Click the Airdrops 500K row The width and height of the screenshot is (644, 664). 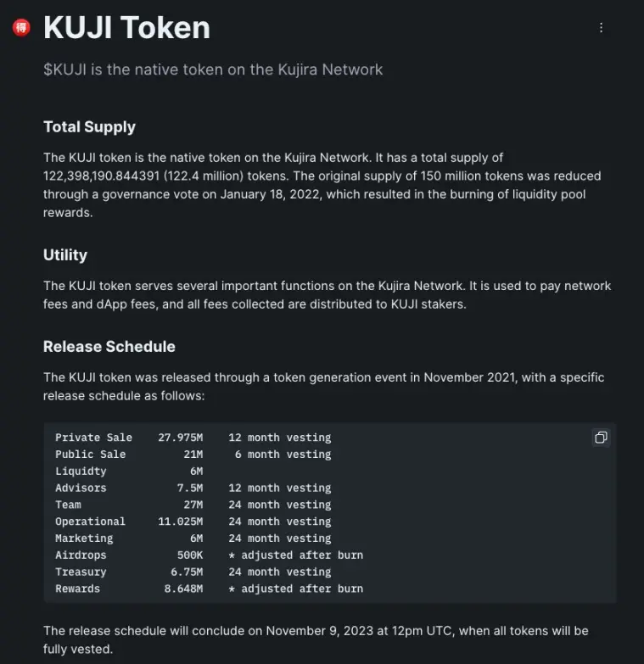click(210, 555)
